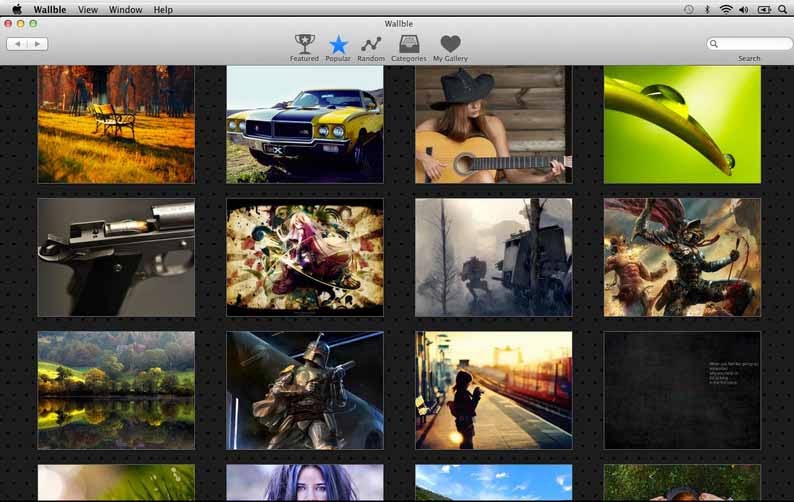Image resolution: width=794 pixels, height=502 pixels.
Task: Click the Bluetooth menu bar icon
Action: click(707, 9)
